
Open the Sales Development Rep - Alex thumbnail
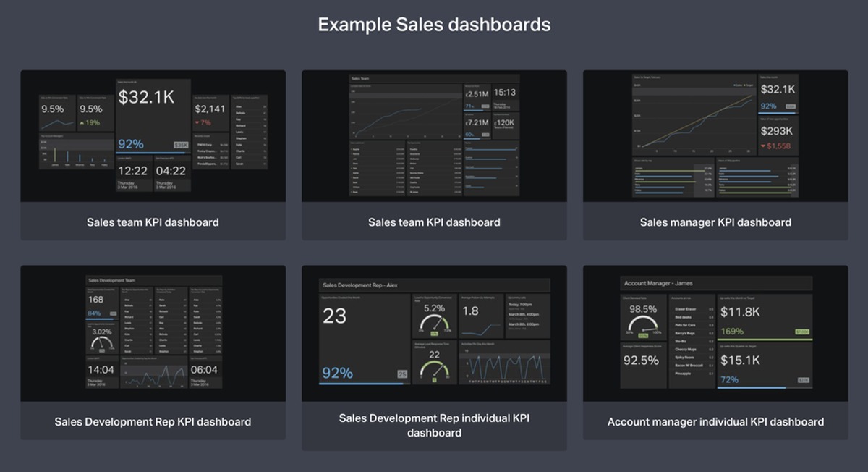[x=434, y=334]
